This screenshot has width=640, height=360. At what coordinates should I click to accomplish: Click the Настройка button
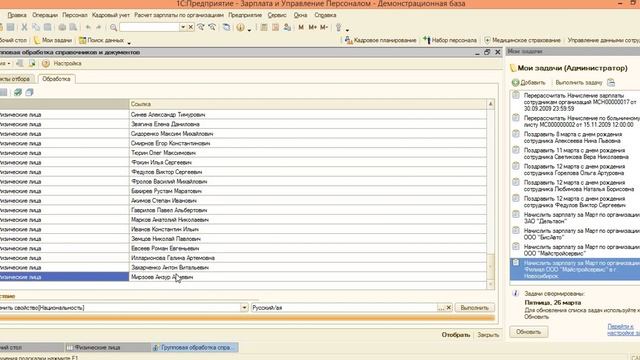point(67,63)
